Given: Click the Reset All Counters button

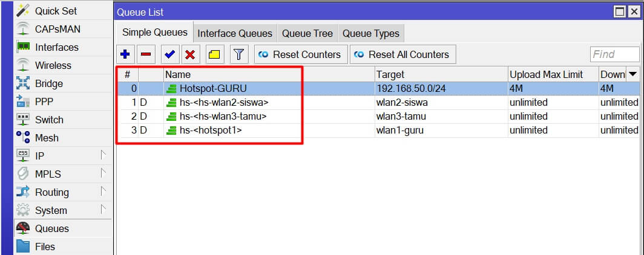Looking at the screenshot, I should pos(402,54).
